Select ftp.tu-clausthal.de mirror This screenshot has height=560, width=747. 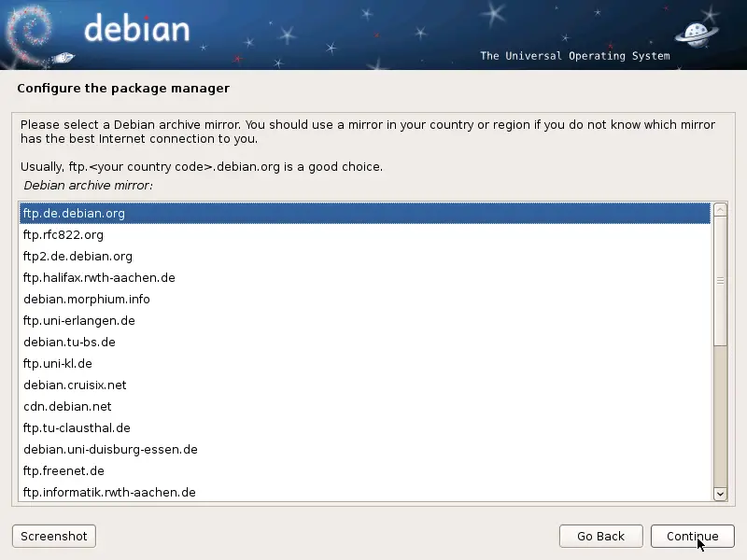(x=365, y=427)
